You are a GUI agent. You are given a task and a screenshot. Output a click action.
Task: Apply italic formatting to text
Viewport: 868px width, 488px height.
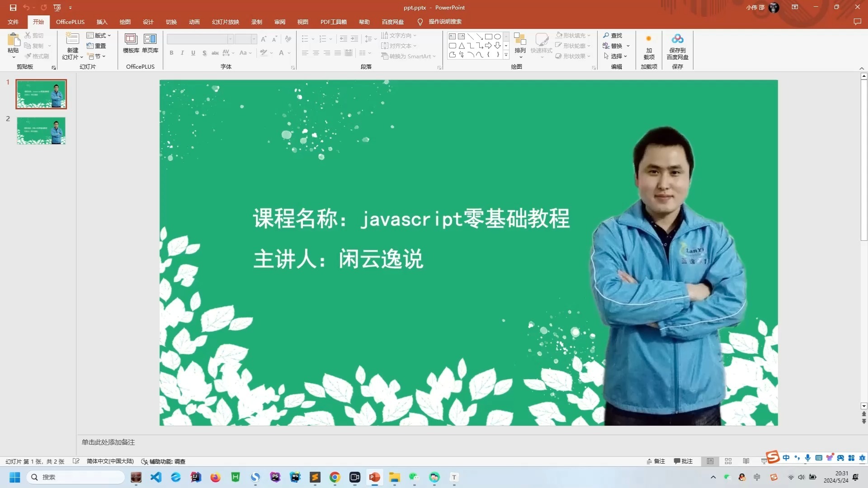point(182,53)
